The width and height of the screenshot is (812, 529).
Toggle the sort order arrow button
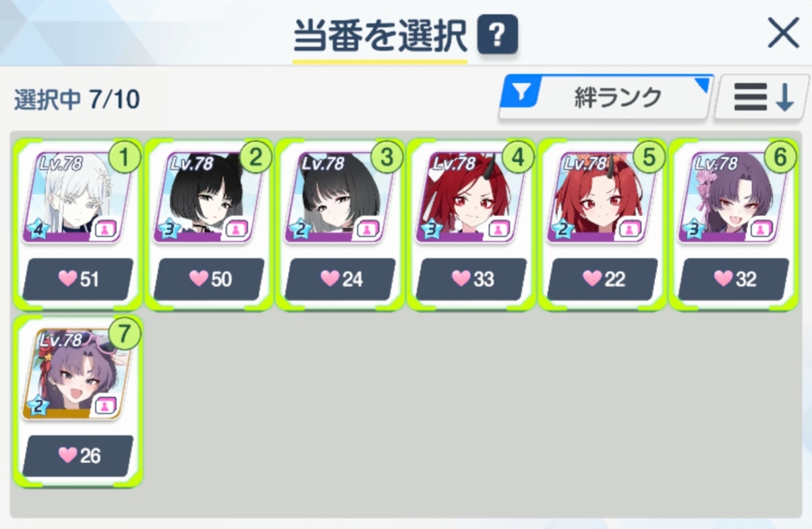pyautogui.click(x=762, y=98)
